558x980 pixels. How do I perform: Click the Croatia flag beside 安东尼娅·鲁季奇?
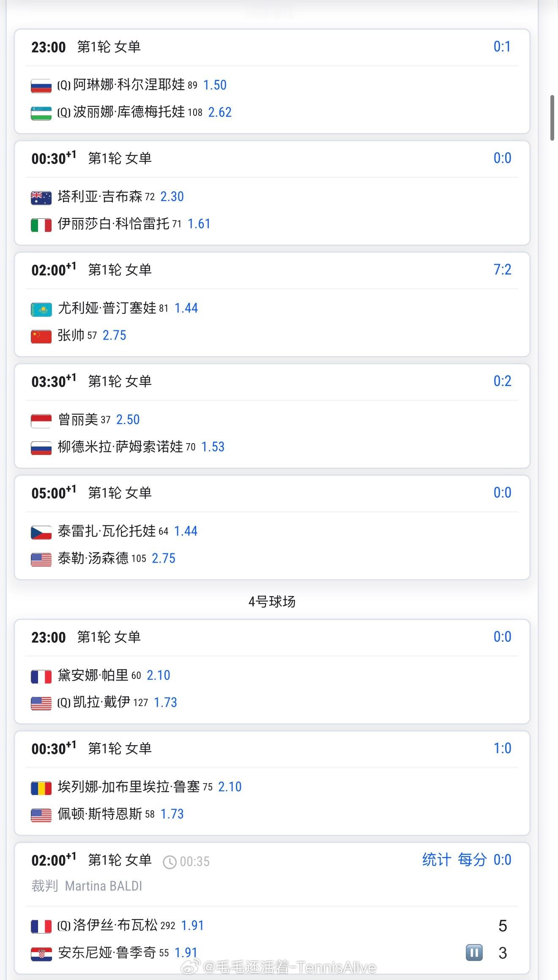click(41, 953)
